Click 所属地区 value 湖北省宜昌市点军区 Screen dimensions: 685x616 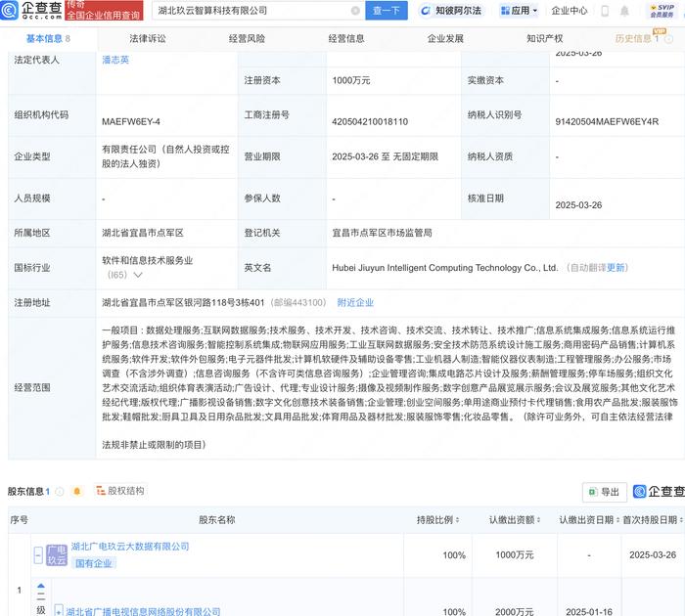[143, 233]
